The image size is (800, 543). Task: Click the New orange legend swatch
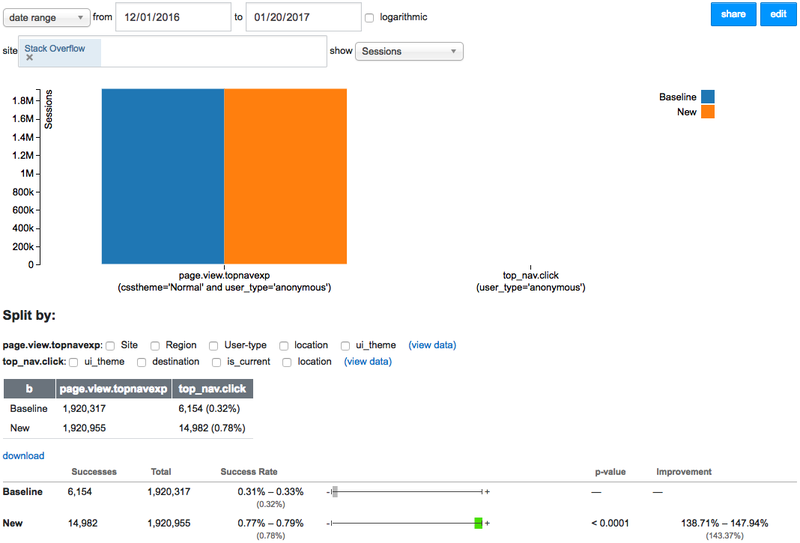708,112
